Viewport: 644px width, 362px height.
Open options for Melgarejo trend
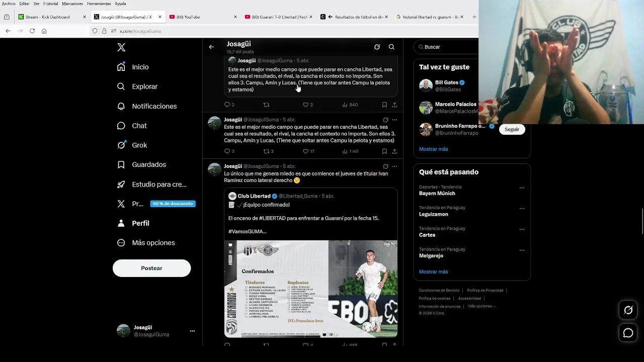(x=522, y=250)
